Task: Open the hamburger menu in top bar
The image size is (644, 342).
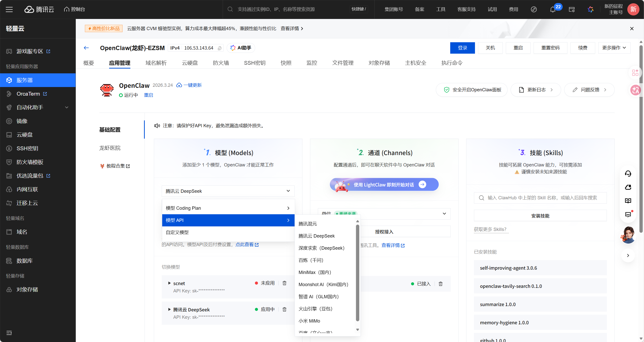Action: pyautogui.click(x=9, y=9)
